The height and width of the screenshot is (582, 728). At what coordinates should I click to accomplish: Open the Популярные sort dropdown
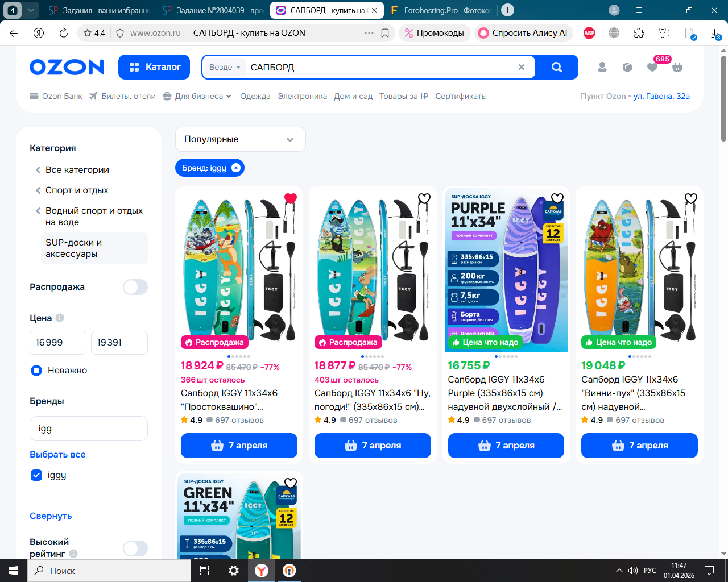(x=241, y=139)
